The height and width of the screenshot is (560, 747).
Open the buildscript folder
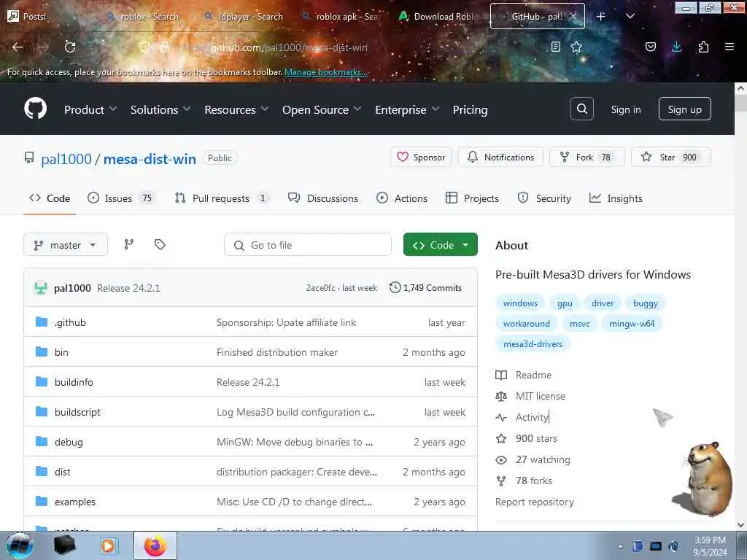point(77,412)
